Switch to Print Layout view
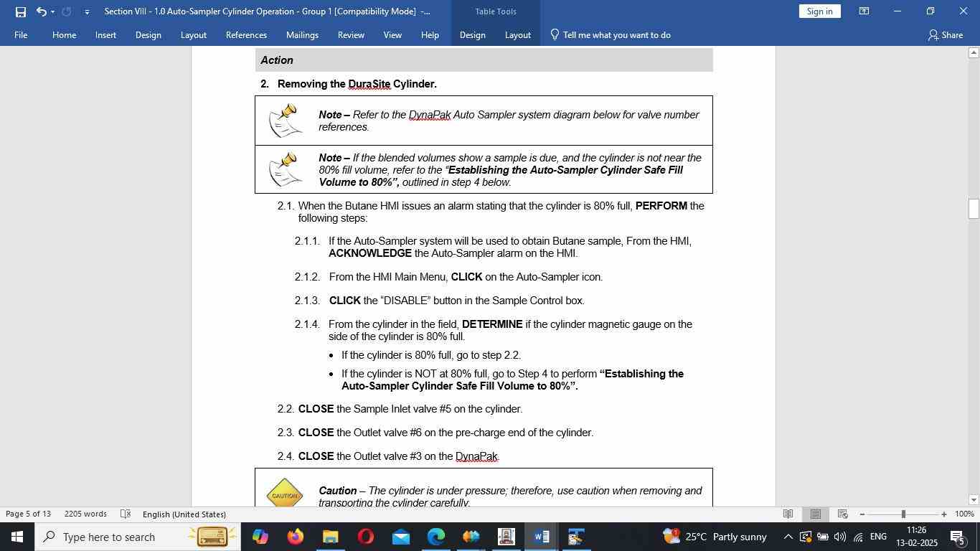The image size is (980, 551). click(x=815, y=514)
